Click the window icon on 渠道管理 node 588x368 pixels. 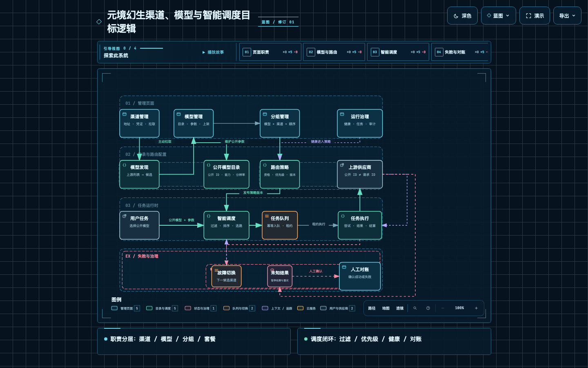click(125, 114)
